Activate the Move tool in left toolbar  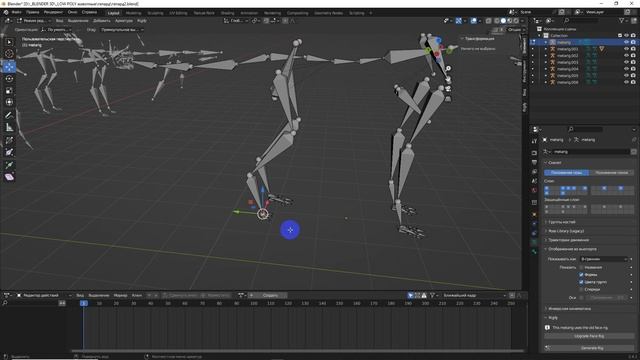coord(9,66)
